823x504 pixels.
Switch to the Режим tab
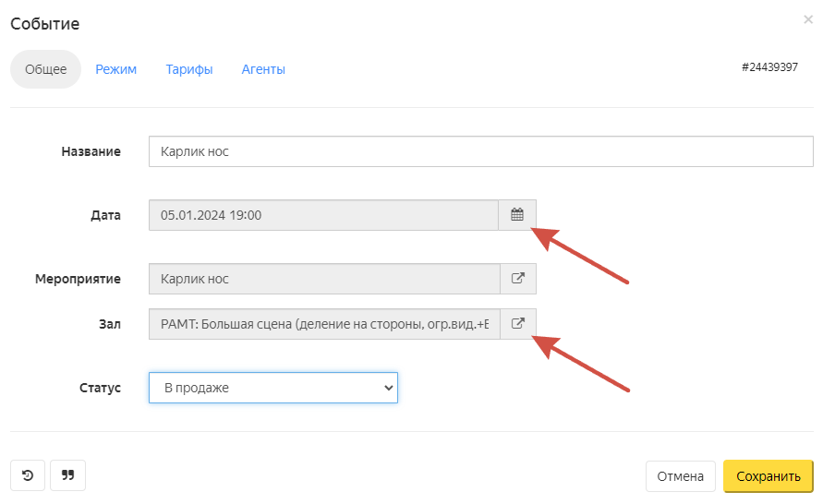point(116,69)
